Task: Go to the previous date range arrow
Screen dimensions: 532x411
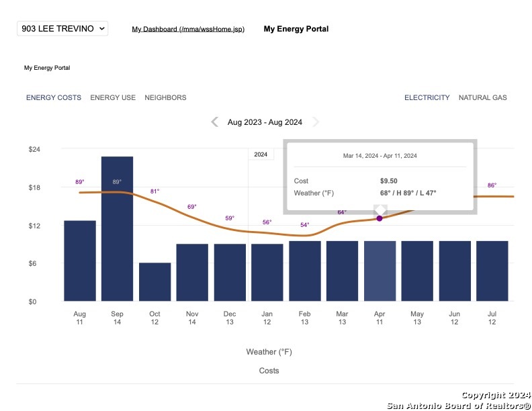Action: (214, 122)
